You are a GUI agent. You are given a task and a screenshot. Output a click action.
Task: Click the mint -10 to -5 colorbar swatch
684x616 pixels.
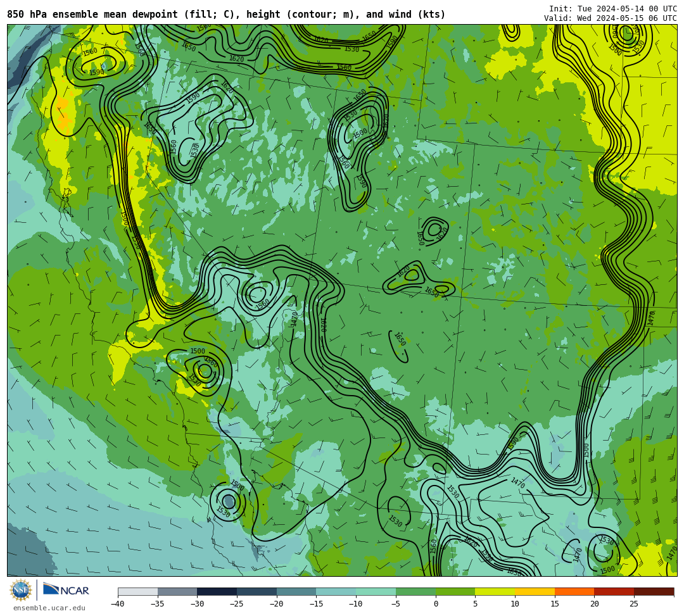click(376, 591)
